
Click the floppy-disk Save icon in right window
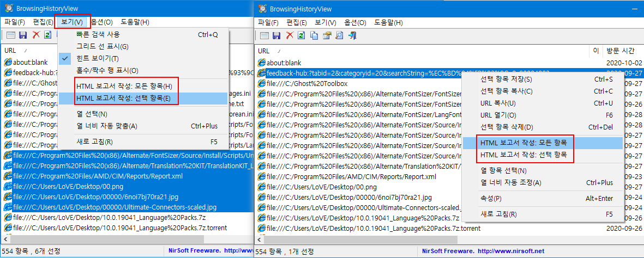click(277, 35)
